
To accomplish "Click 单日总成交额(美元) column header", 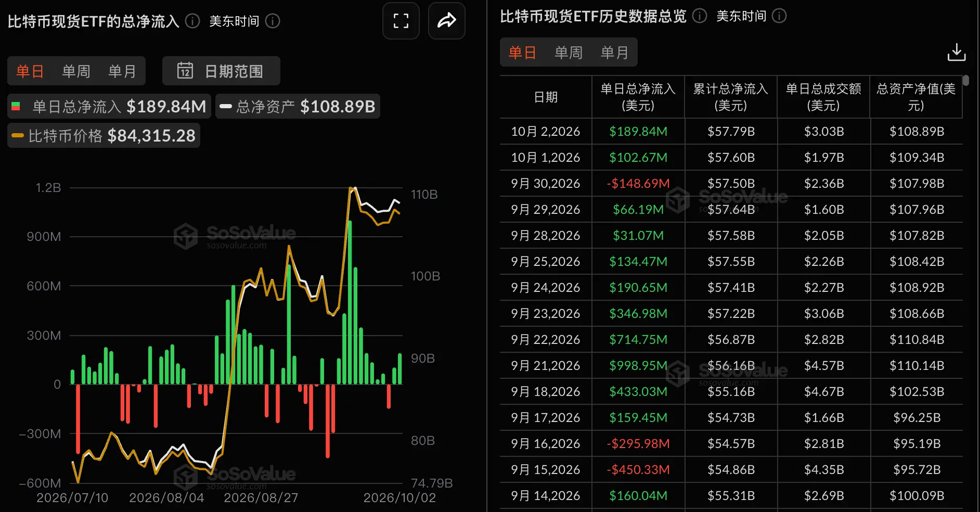I will point(823,97).
